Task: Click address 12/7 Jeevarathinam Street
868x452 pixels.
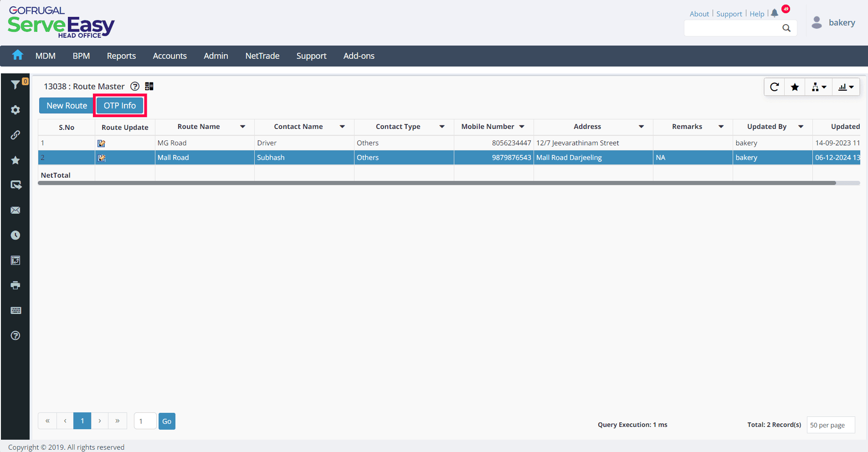Action: (578, 143)
